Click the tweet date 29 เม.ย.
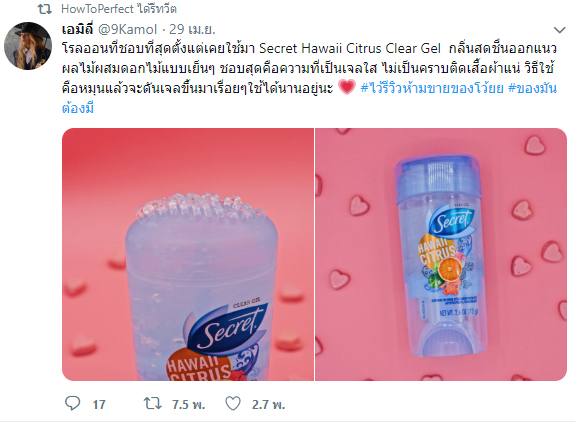 (x=192, y=29)
